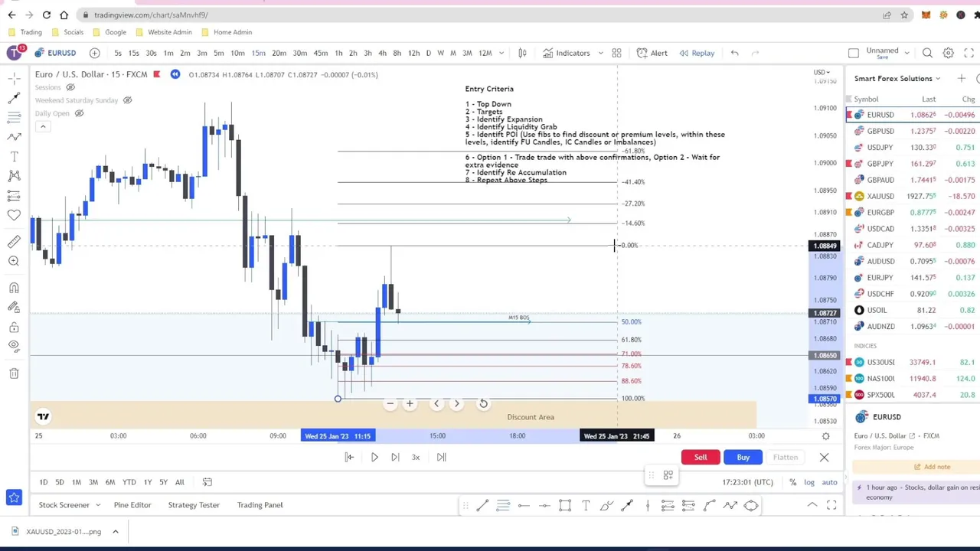This screenshot has height=551, width=980.
Task: Toggle the magnet snap mode
Action: pos(14,289)
